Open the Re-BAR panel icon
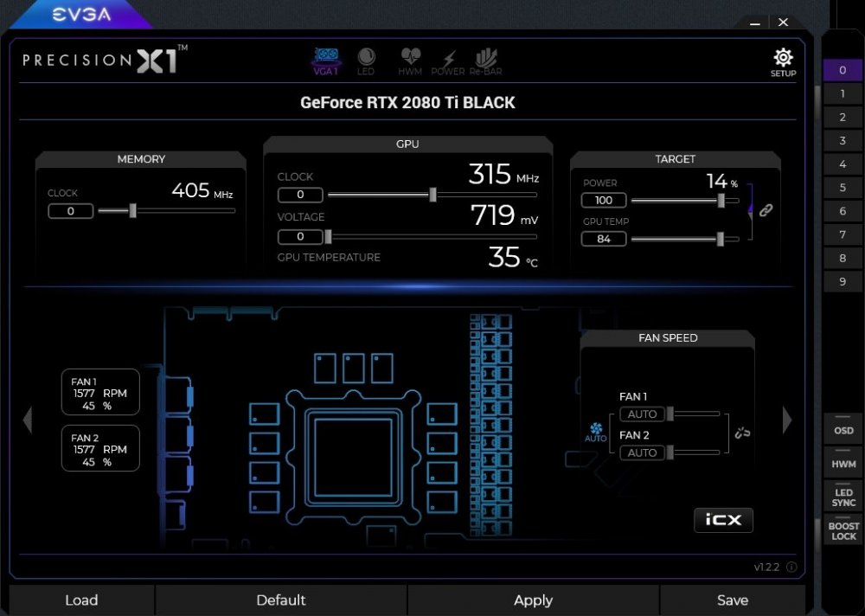This screenshot has width=865, height=616. pos(487,58)
